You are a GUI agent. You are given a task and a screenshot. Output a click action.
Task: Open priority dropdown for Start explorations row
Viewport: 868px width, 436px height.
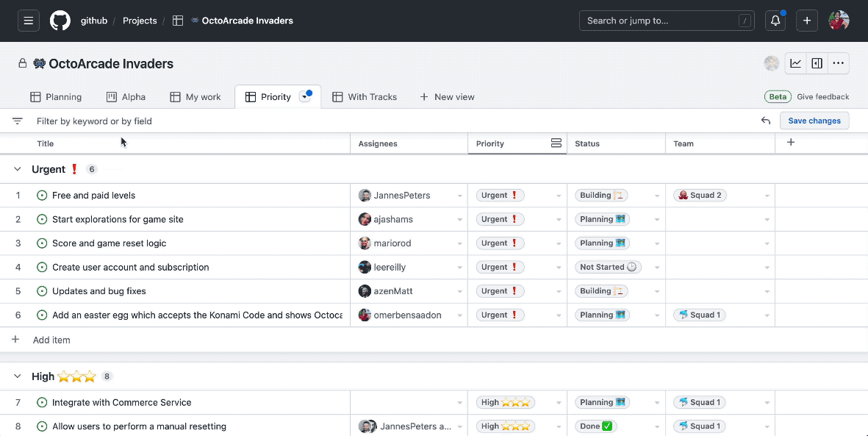coord(559,220)
